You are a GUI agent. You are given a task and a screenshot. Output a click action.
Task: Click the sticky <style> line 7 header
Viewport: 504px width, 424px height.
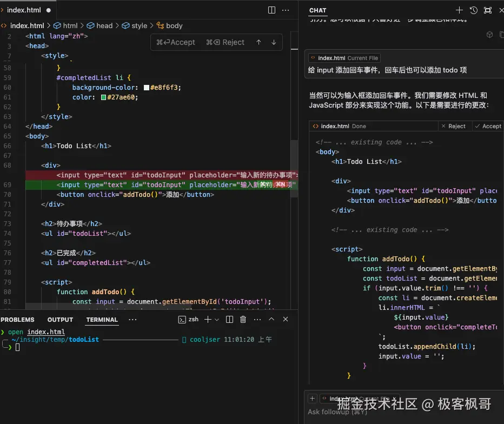click(x=55, y=56)
